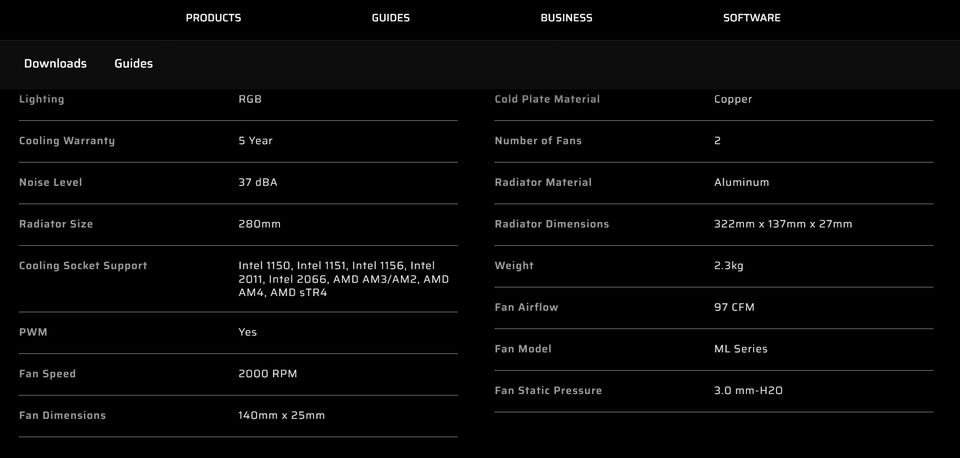Select the Cooling Socket Support value text
This screenshot has width=960, height=458.
343,279
